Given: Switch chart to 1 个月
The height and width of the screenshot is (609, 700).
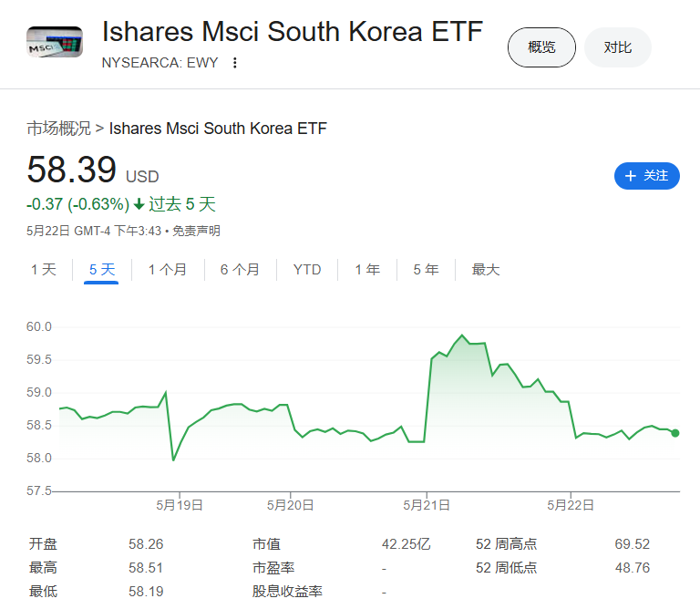Looking at the screenshot, I should (x=168, y=270).
